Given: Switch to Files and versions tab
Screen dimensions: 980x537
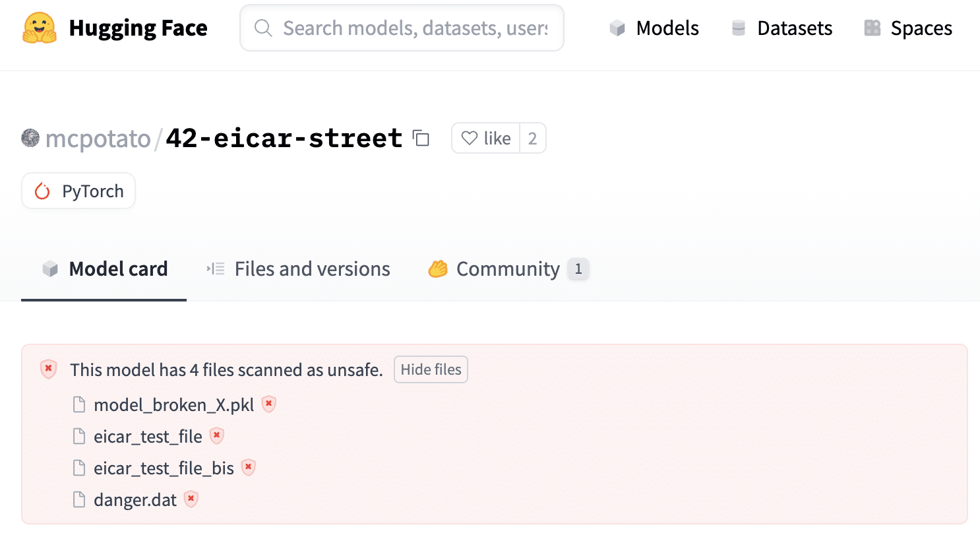Looking at the screenshot, I should click(312, 268).
